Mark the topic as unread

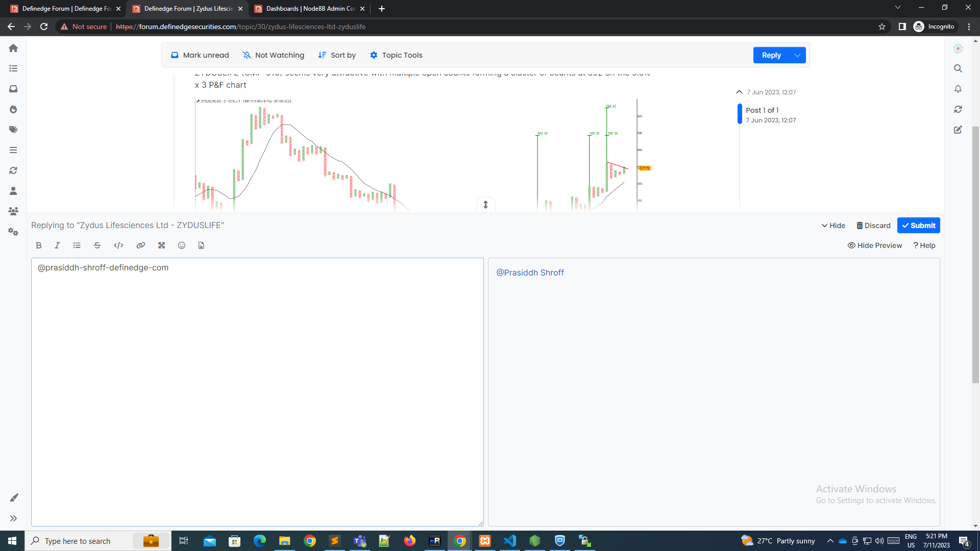(200, 55)
